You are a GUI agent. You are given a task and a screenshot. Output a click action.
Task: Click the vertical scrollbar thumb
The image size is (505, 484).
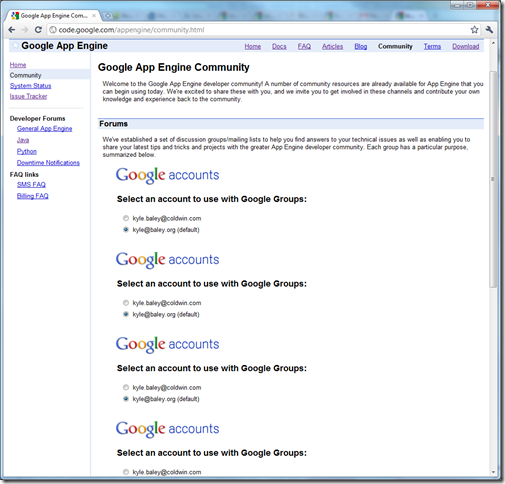(x=493, y=179)
